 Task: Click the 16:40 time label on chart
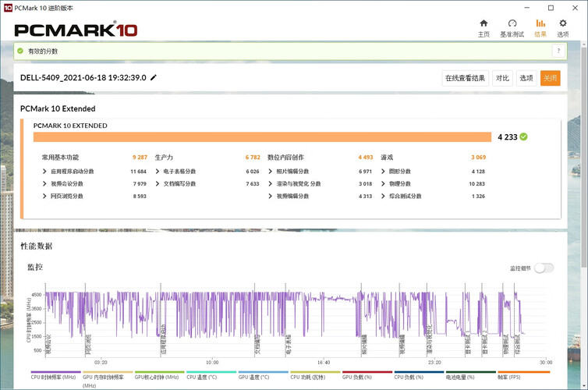click(x=324, y=362)
